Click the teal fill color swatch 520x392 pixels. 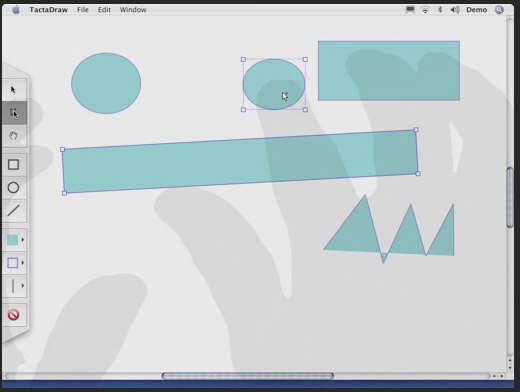[13, 240]
